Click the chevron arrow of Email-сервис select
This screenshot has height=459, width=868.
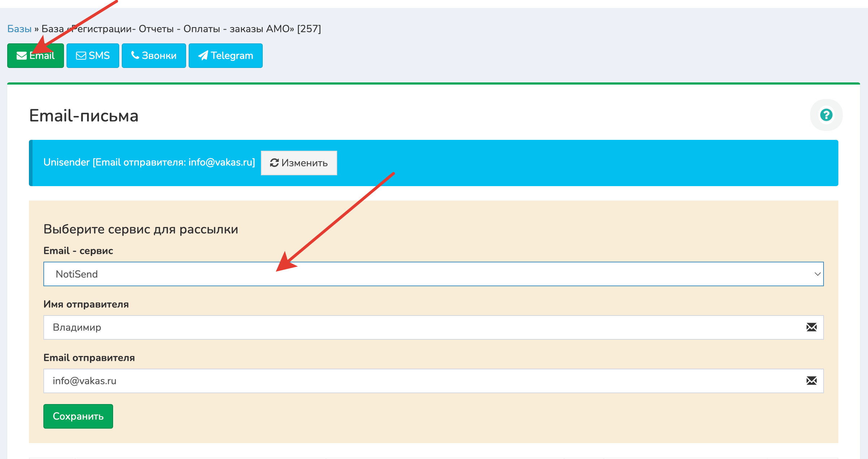coord(817,274)
